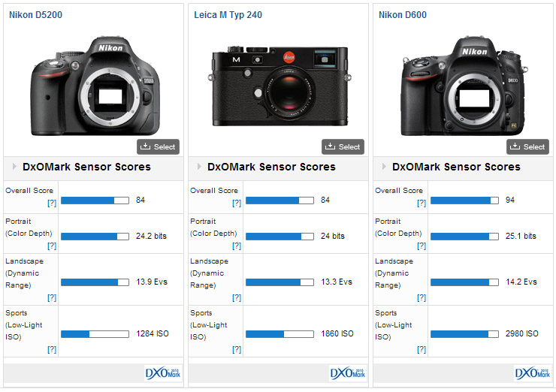The width and height of the screenshot is (556, 392).
Task: Open Portrait help [?] for Nikon D5200
Action: pos(52,246)
